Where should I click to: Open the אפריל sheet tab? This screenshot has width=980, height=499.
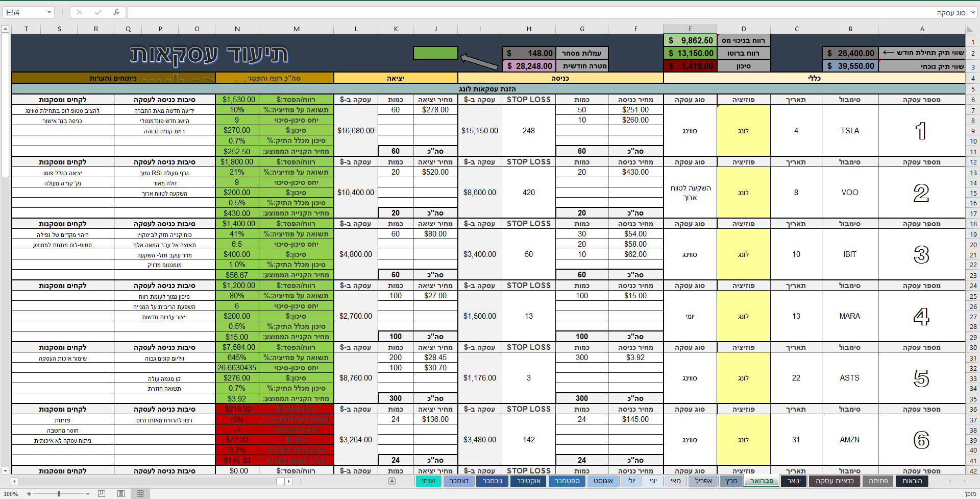point(703,481)
